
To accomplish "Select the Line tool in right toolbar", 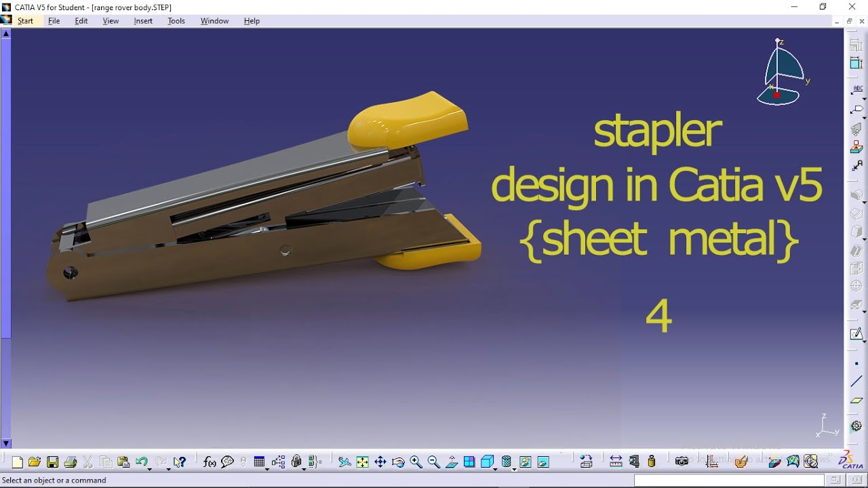I will tap(856, 382).
